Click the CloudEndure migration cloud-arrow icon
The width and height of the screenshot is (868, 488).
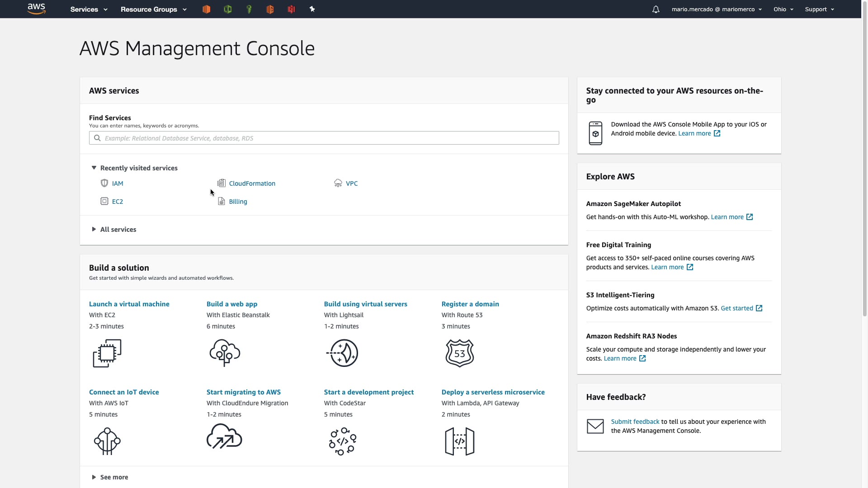click(x=224, y=436)
